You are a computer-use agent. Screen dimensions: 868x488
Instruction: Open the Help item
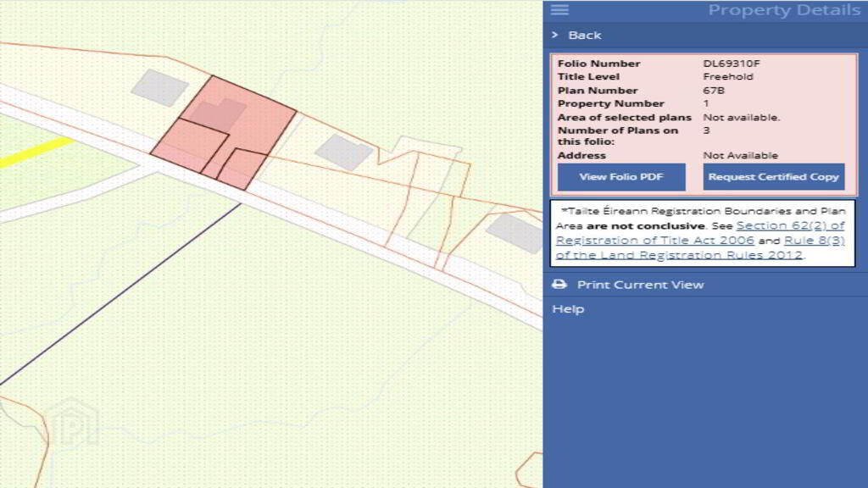(568, 309)
